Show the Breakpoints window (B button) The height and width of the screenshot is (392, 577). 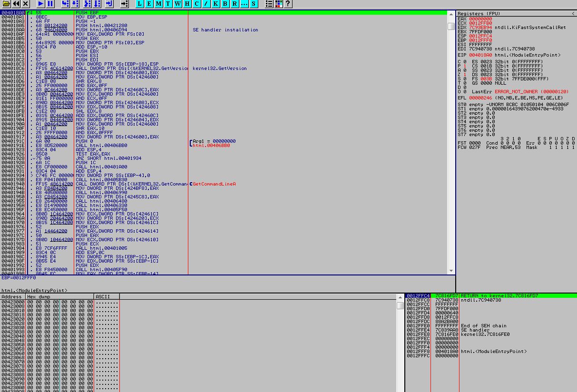(225, 4)
